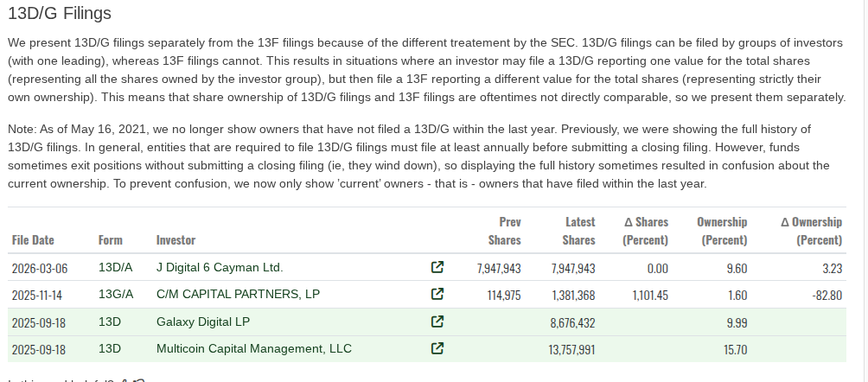
Task: Click the Latest Shares column header
Action: [x=579, y=232]
